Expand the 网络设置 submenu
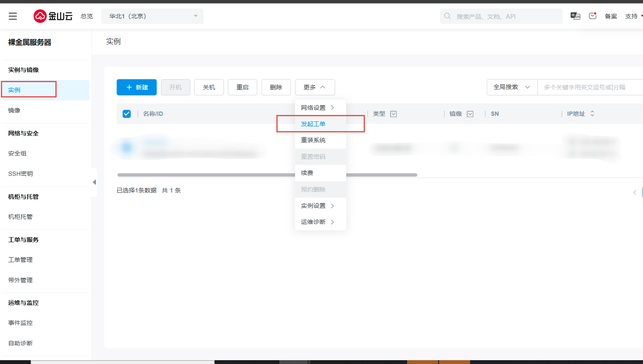Image resolution: width=643 pixels, height=364 pixels. [320, 108]
